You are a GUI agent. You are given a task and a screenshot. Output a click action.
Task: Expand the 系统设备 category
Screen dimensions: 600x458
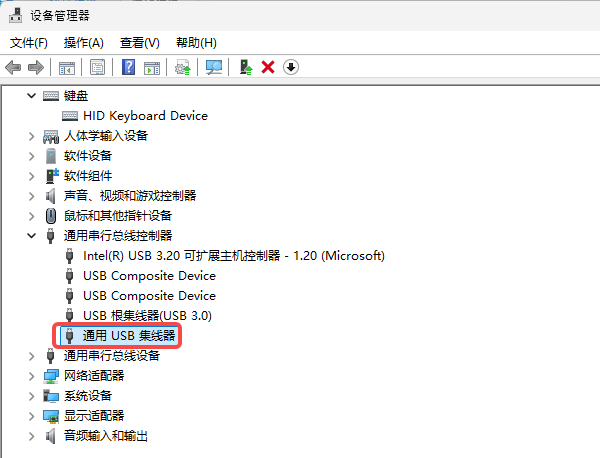click(x=31, y=396)
